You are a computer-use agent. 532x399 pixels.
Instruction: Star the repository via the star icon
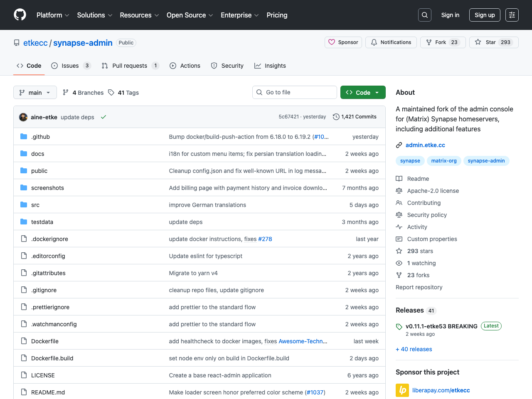[478, 42]
